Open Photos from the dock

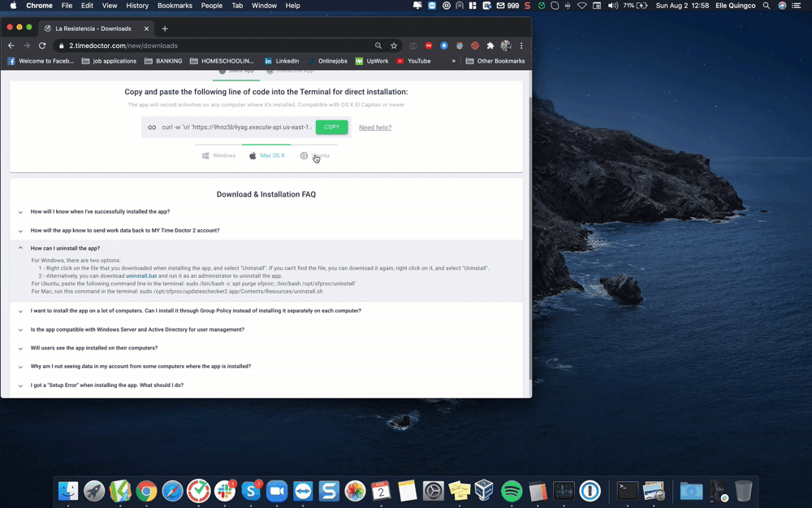(356, 490)
